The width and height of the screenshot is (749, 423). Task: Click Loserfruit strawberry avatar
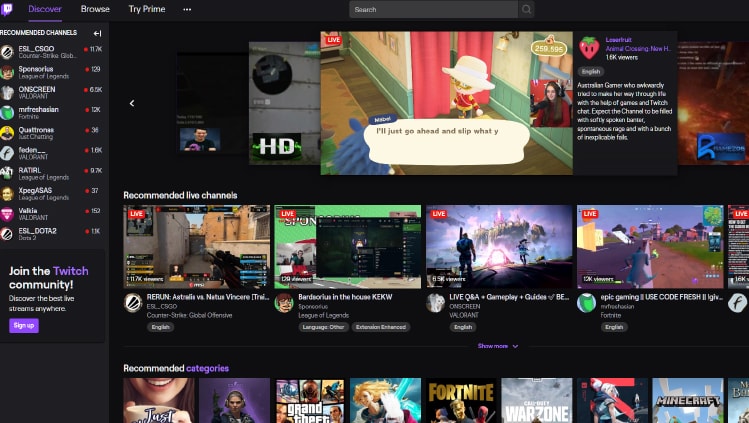(589, 48)
